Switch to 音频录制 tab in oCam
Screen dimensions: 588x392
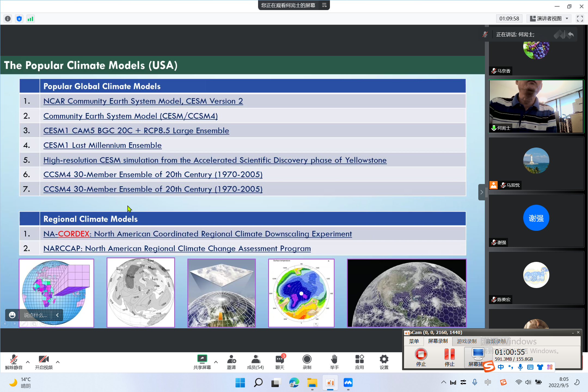tap(495, 341)
